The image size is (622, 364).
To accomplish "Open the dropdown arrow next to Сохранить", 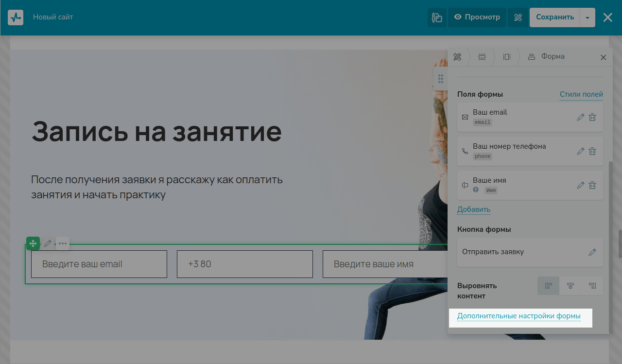I will [x=587, y=17].
